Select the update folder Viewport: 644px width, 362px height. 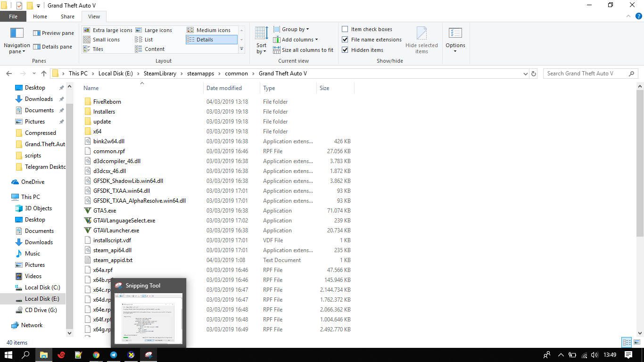[x=102, y=122]
